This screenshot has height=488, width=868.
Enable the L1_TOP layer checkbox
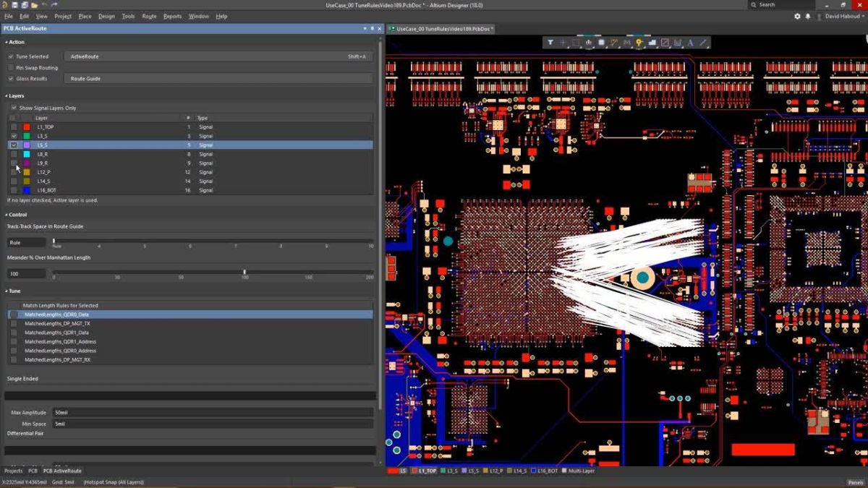13,127
